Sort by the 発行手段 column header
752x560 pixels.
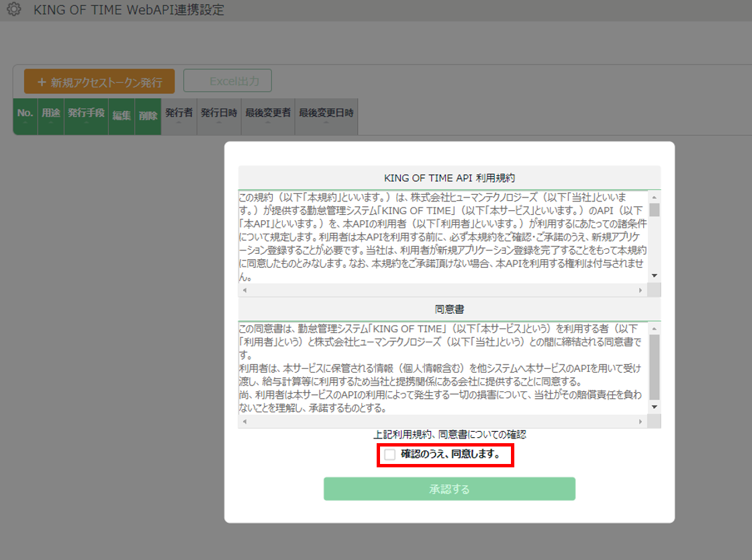[87, 117]
